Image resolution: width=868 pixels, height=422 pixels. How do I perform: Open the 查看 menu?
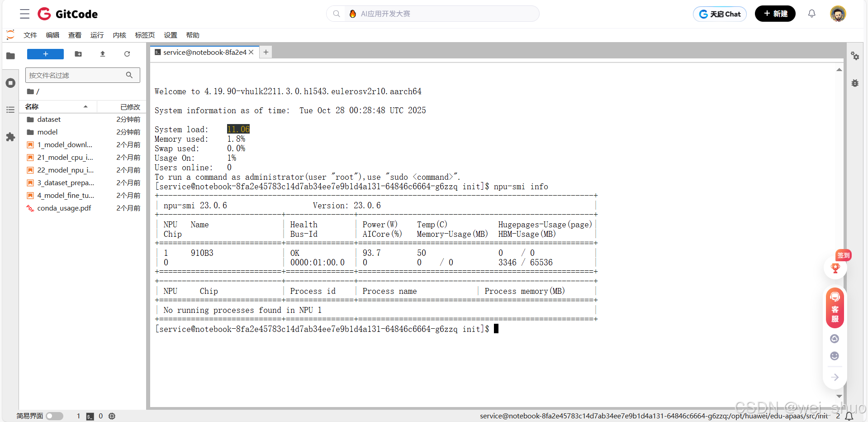tap(75, 35)
